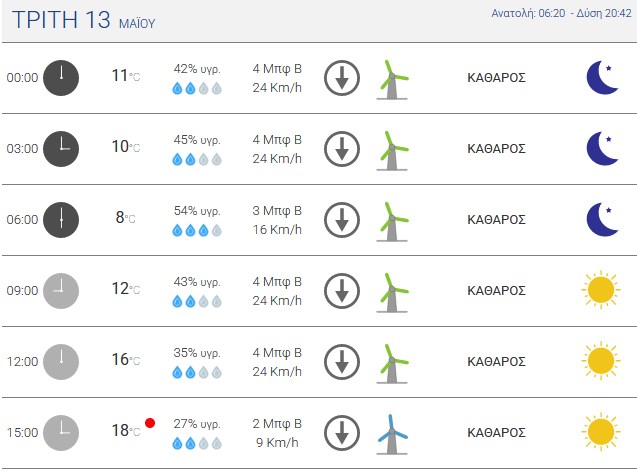This screenshot has width=637, height=475.
Task: Click the 03:00 time label
Action: 22,149
